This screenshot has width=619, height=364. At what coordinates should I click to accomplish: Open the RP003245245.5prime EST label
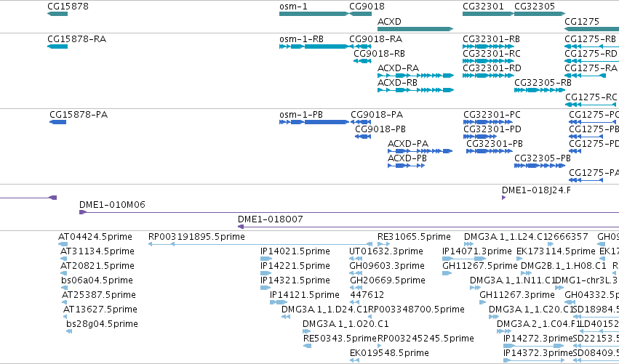pos(426,339)
